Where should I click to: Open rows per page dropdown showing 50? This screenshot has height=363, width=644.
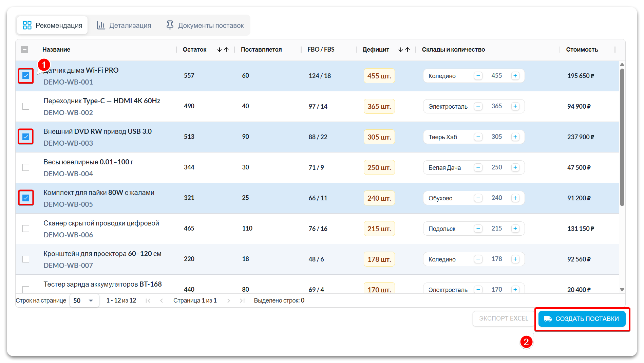pyautogui.click(x=84, y=301)
